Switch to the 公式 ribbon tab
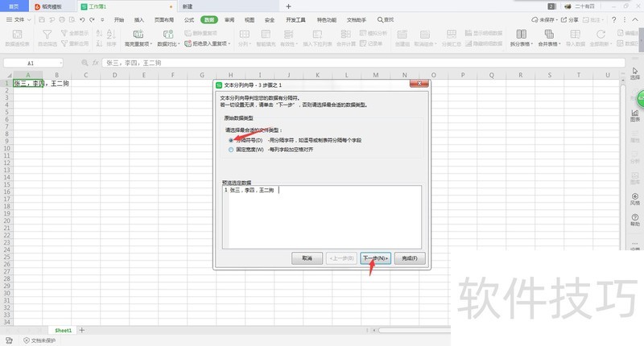Viewport: 644px width, 346px height. [189, 19]
